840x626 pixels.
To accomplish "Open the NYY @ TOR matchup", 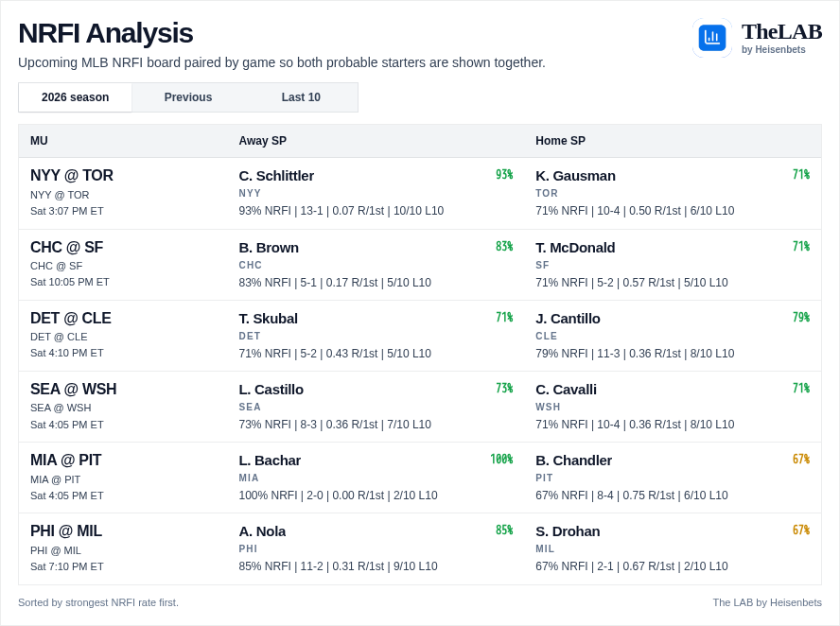I will pos(72,176).
